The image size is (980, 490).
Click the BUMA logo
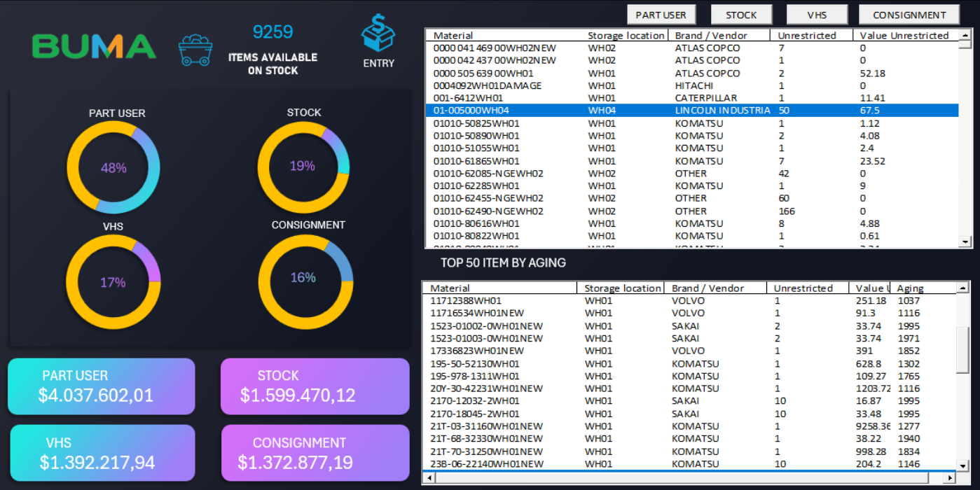pyautogui.click(x=94, y=47)
